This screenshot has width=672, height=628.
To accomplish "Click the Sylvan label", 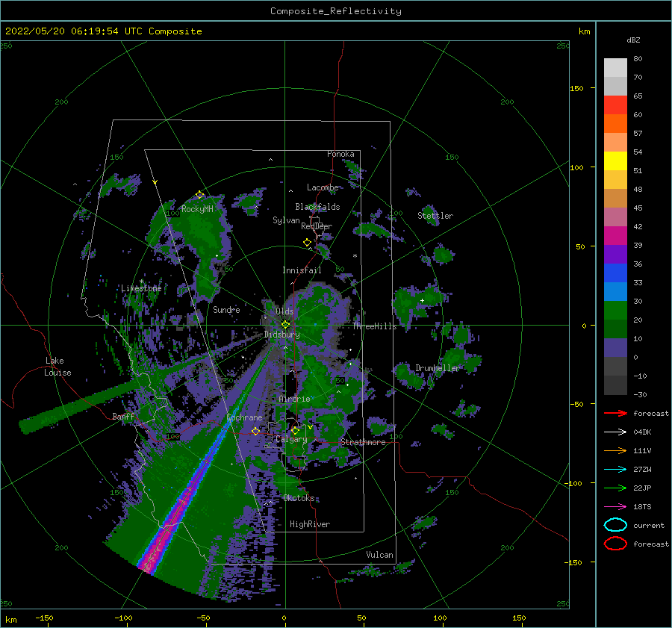I will point(286,220).
